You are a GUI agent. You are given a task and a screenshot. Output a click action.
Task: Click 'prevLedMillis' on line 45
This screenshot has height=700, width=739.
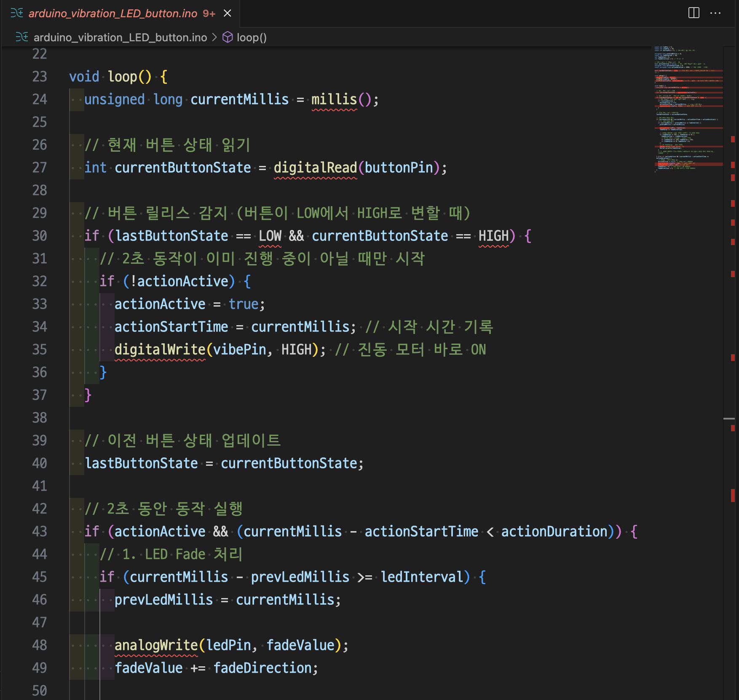click(300, 577)
